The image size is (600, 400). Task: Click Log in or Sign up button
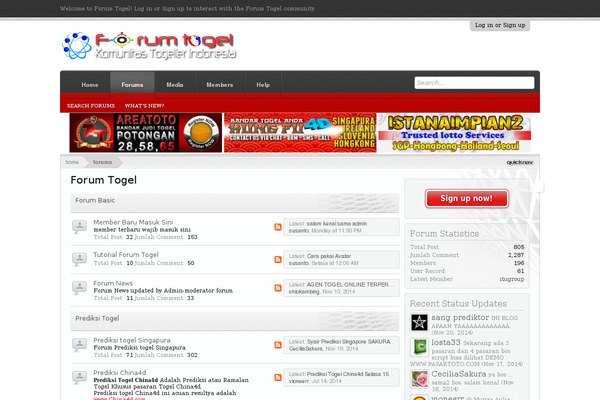pyautogui.click(x=500, y=25)
